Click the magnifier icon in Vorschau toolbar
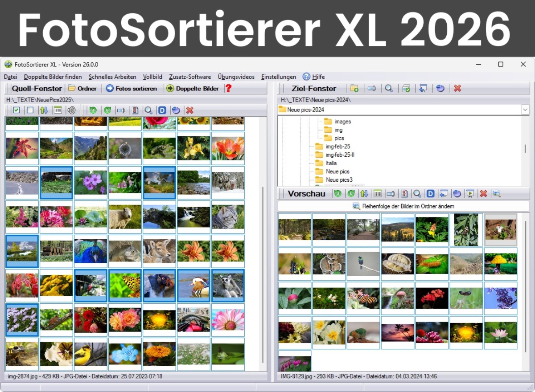The width and height of the screenshot is (535, 392). [x=417, y=193]
